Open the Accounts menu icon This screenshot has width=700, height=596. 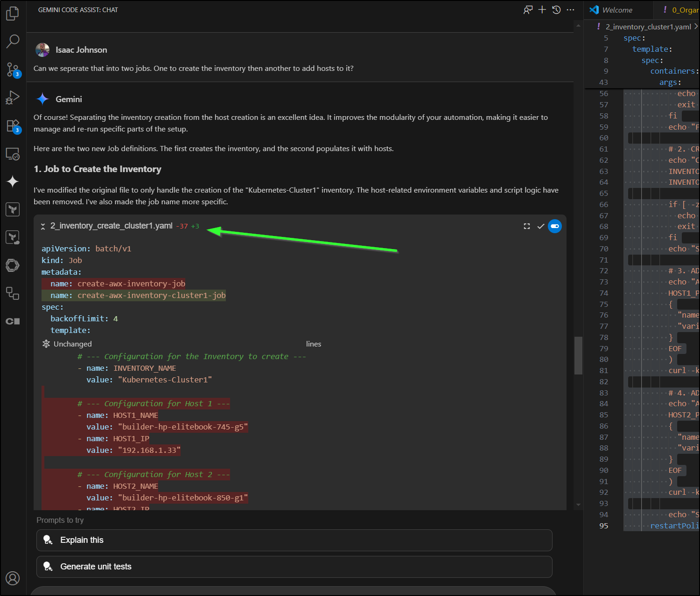click(13, 578)
